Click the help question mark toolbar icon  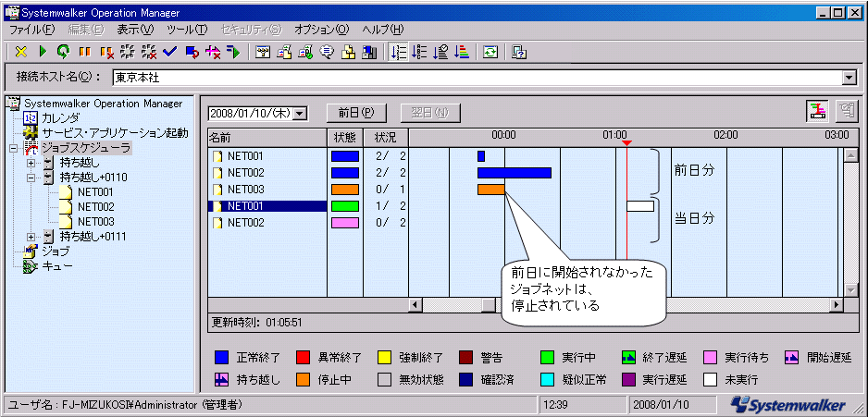[x=519, y=52]
